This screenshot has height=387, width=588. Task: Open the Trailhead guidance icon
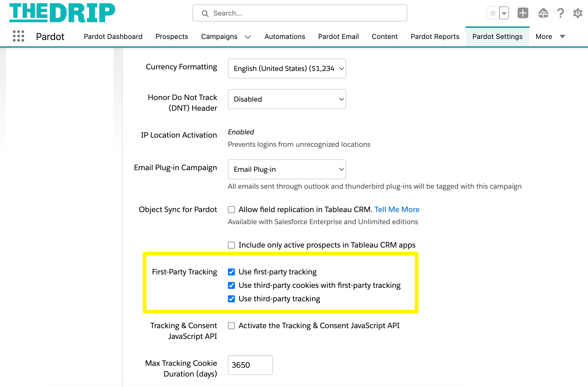[543, 13]
